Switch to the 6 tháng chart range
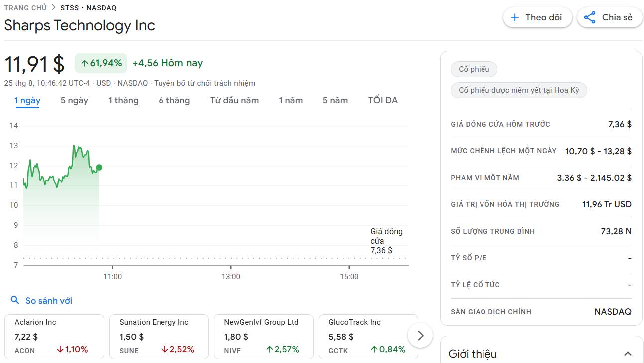The width and height of the screenshot is (644, 363). [x=174, y=100]
